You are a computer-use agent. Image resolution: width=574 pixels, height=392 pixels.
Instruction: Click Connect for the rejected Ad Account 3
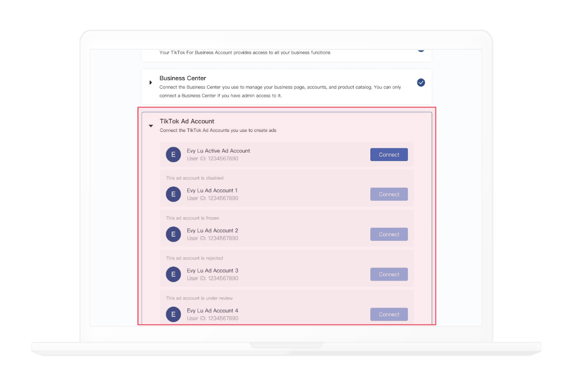tap(389, 274)
